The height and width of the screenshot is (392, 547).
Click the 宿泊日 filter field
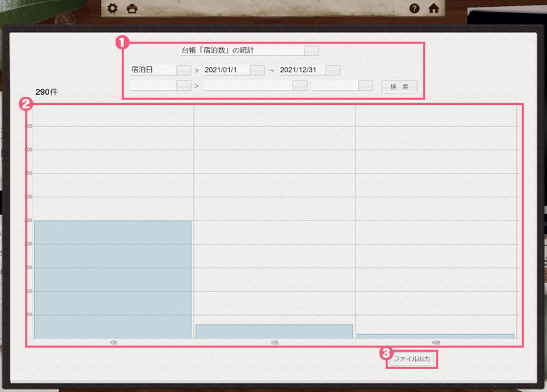tap(152, 70)
